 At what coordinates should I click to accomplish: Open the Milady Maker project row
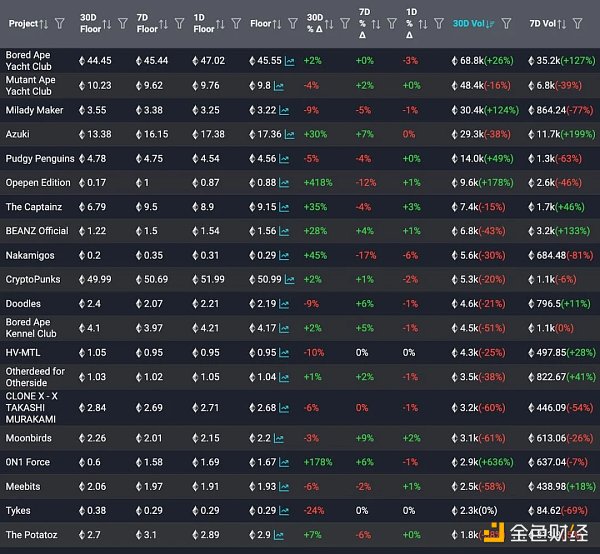coord(34,110)
